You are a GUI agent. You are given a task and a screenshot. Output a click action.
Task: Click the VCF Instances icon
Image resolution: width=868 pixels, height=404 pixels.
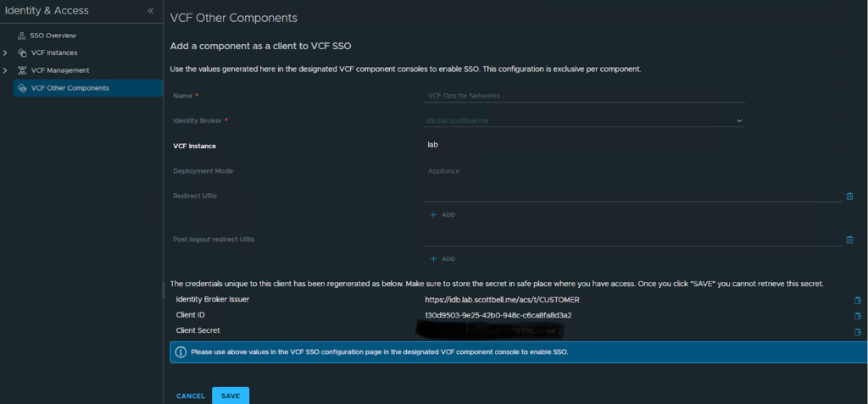pos(22,53)
